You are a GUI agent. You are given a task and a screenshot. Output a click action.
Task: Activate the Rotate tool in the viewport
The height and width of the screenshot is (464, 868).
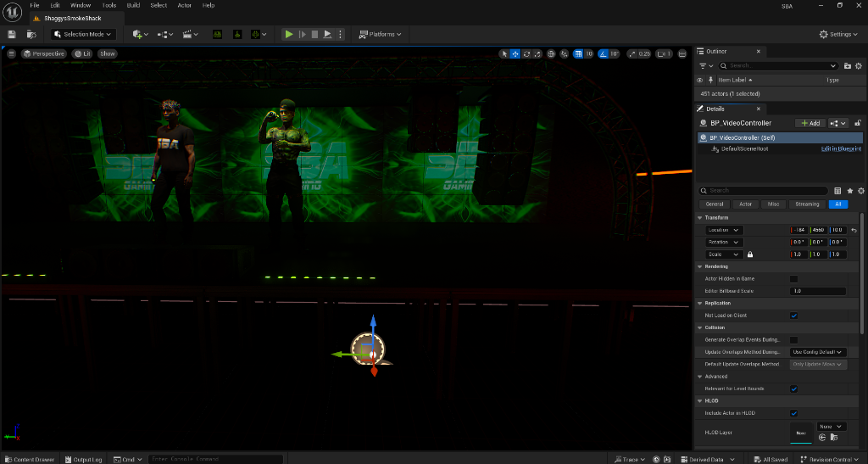[x=526, y=53]
